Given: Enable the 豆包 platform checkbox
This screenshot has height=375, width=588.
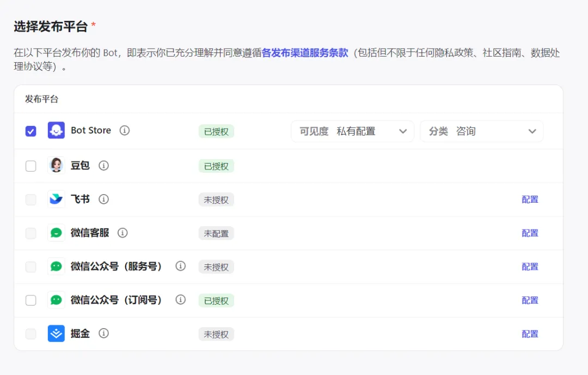Looking at the screenshot, I should coord(31,166).
